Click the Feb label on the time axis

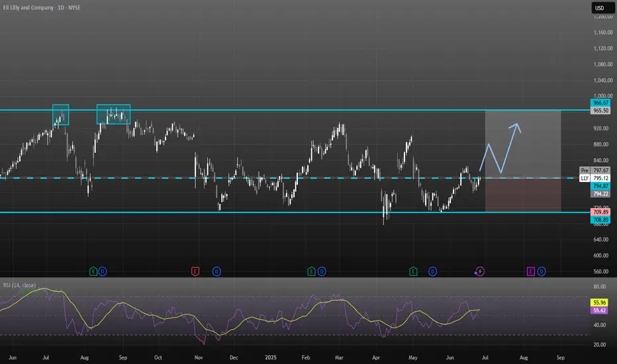(x=306, y=357)
